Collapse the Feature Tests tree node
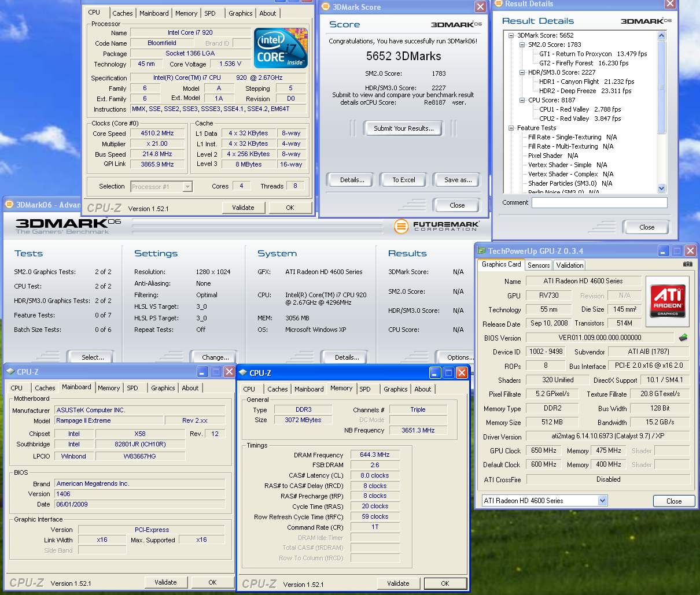Screen dimensions: 700x595 [x=511, y=128]
